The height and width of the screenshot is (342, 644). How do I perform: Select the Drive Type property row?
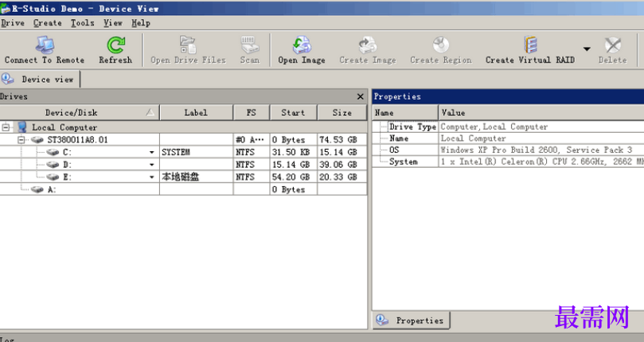[509, 126]
